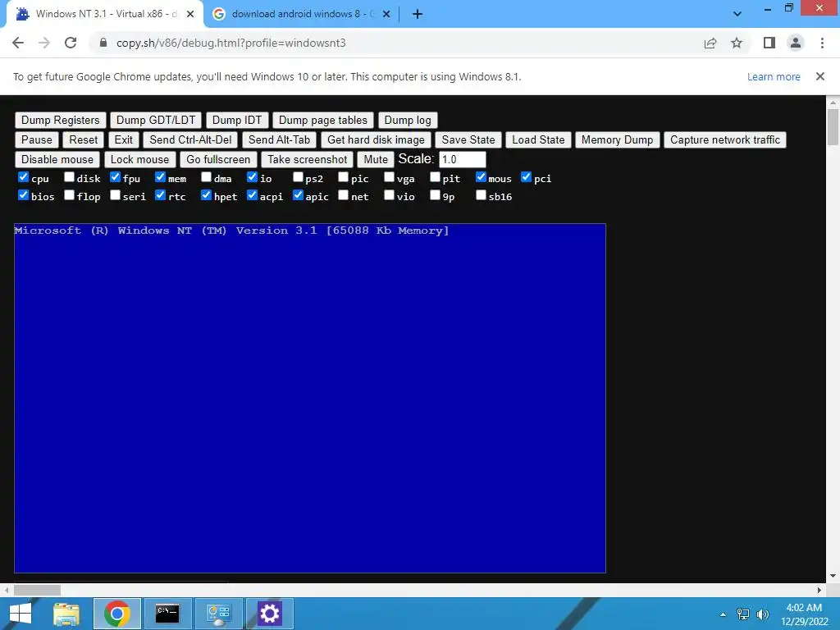This screenshot has height=630, width=840.
Task: Close the download android windows 8 tab
Action: [x=386, y=14]
